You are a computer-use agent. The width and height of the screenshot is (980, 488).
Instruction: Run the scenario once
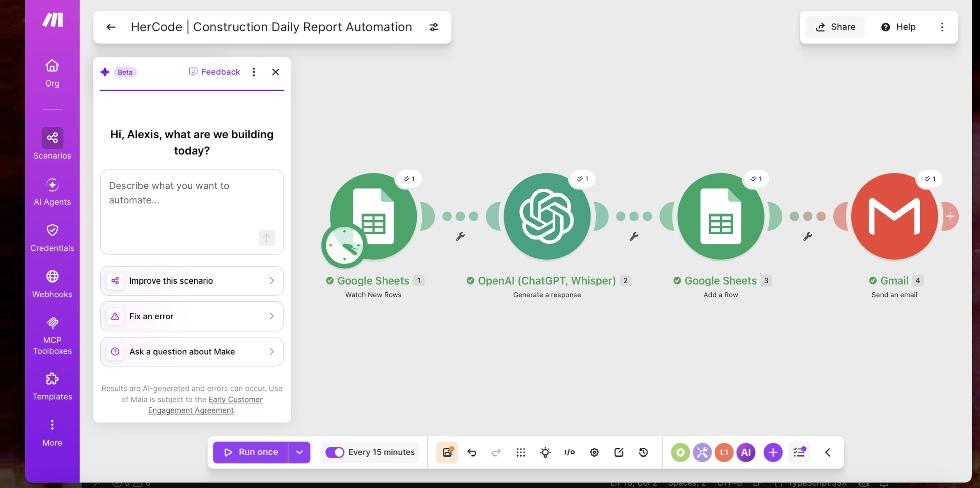250,452
